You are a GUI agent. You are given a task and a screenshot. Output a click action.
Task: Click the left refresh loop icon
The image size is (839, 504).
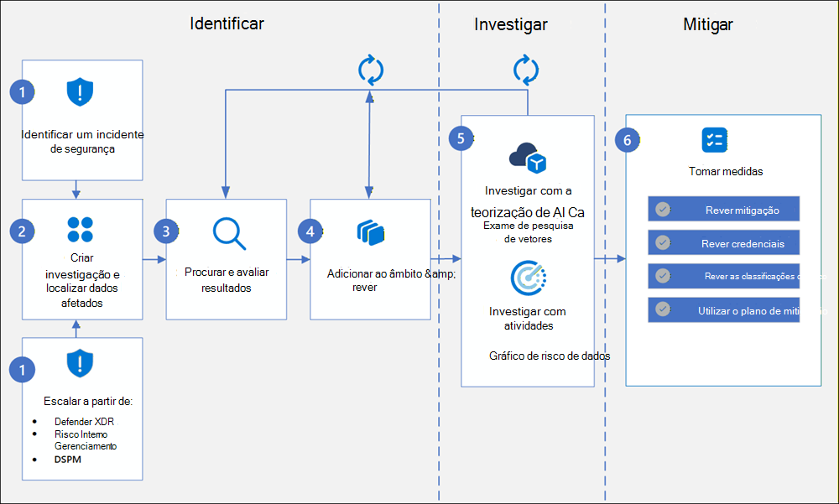(x=371, y=70)
